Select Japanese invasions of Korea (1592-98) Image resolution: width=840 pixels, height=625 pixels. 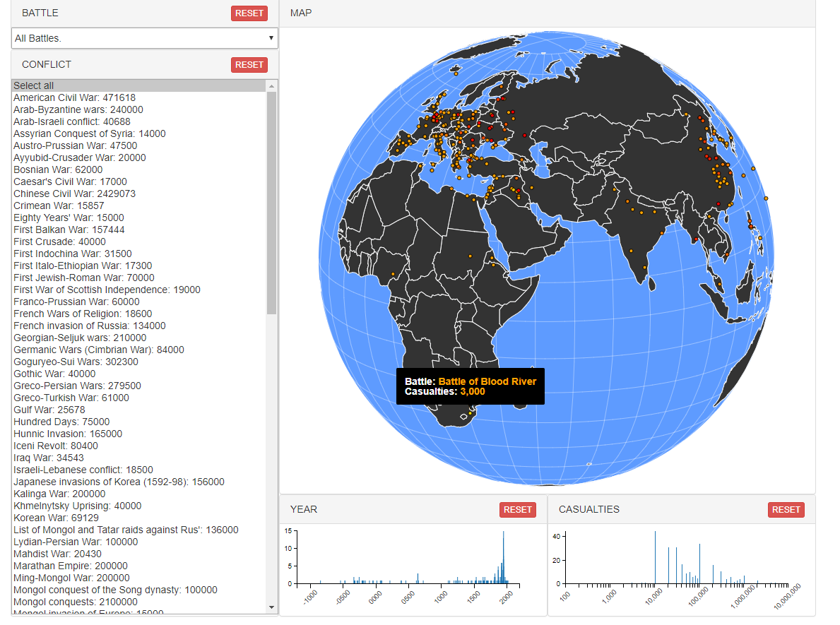tap(138, 482)
